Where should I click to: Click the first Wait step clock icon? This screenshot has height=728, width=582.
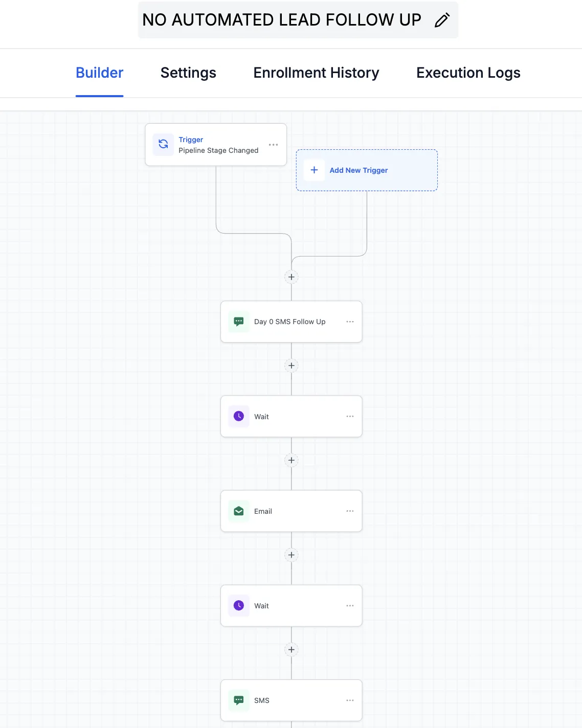click(239, 416)
